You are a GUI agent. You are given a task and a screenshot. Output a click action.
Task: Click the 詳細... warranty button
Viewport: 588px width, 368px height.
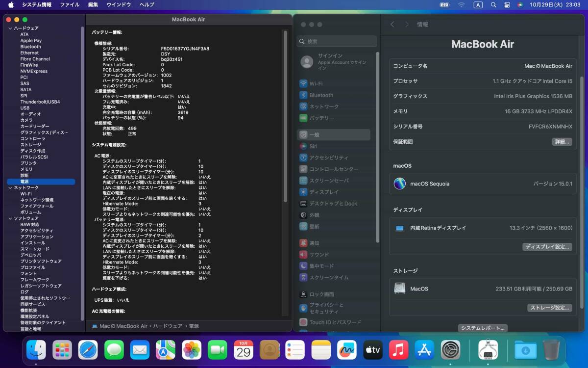click(x=562, y=142)
